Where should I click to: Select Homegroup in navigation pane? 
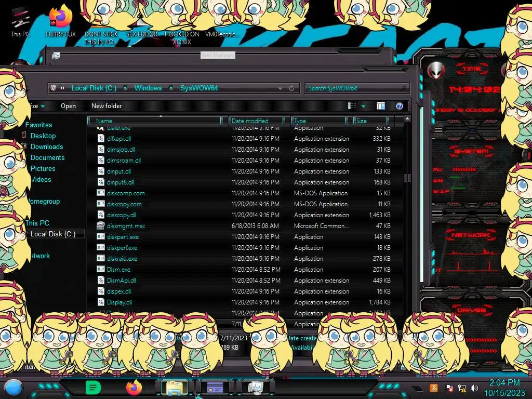point(43,201)
